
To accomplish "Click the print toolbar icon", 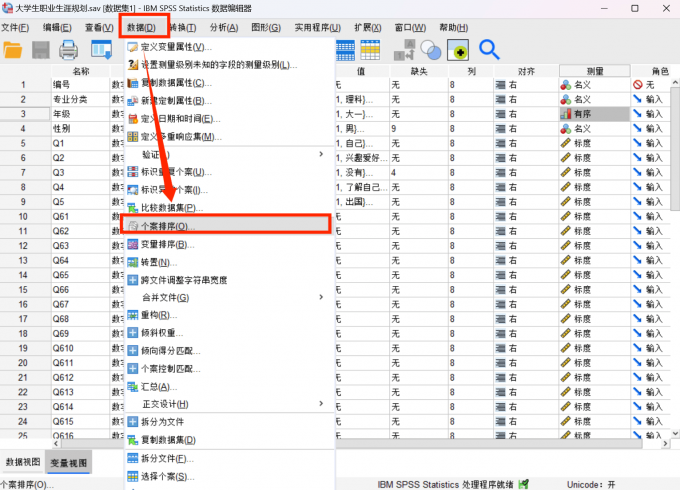I will pyautogui.click(x=69, y=50).
